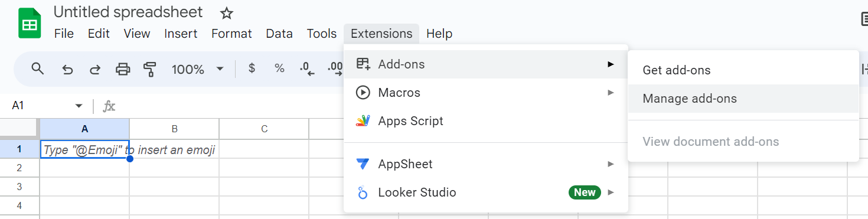The height and width of the screenshot is (219, 868).
Task: Redo the last action
Action: 94,69
